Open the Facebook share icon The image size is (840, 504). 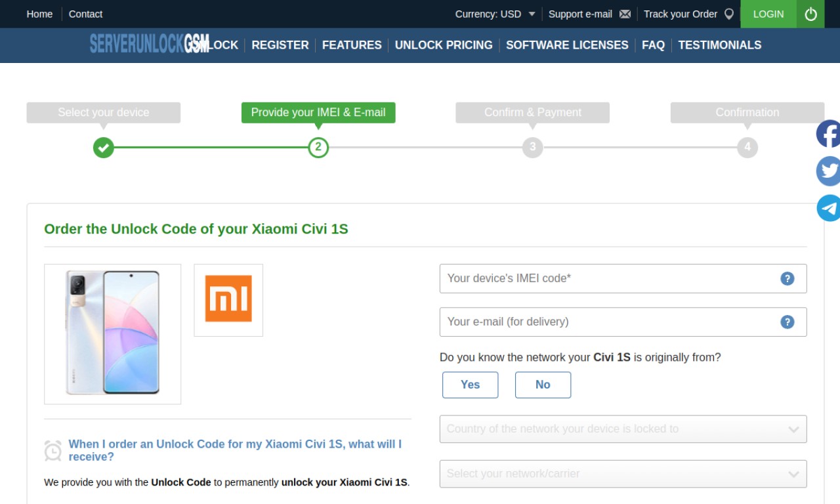click(x=828, y=134)
